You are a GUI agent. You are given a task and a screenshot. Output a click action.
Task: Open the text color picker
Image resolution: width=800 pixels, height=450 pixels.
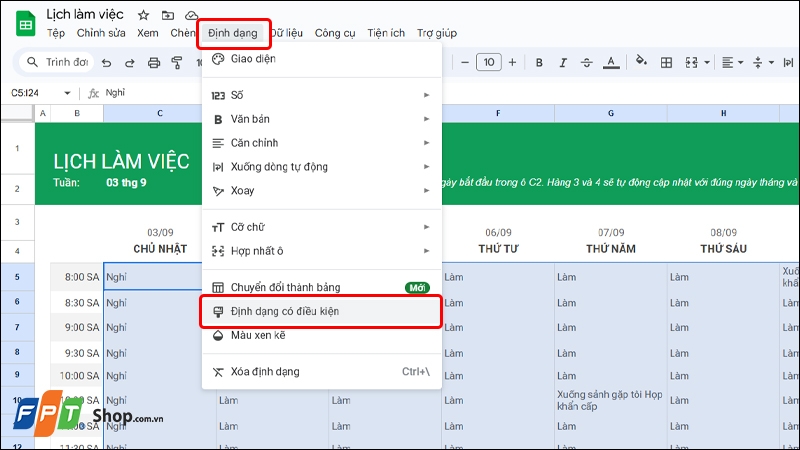(611, 62)
